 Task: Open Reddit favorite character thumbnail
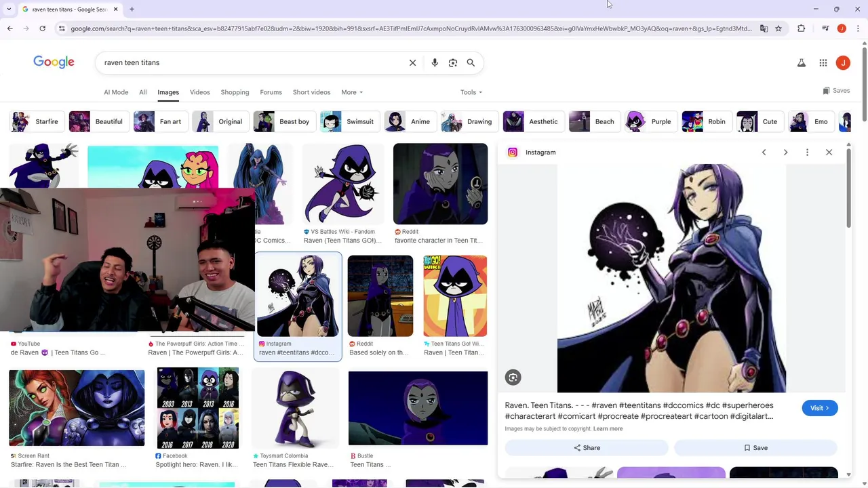(440, 184)
